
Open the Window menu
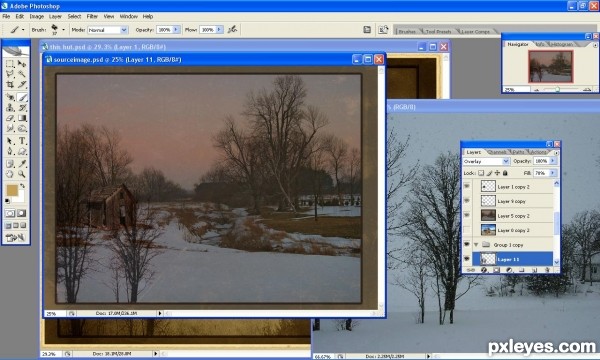coord(129,16)
